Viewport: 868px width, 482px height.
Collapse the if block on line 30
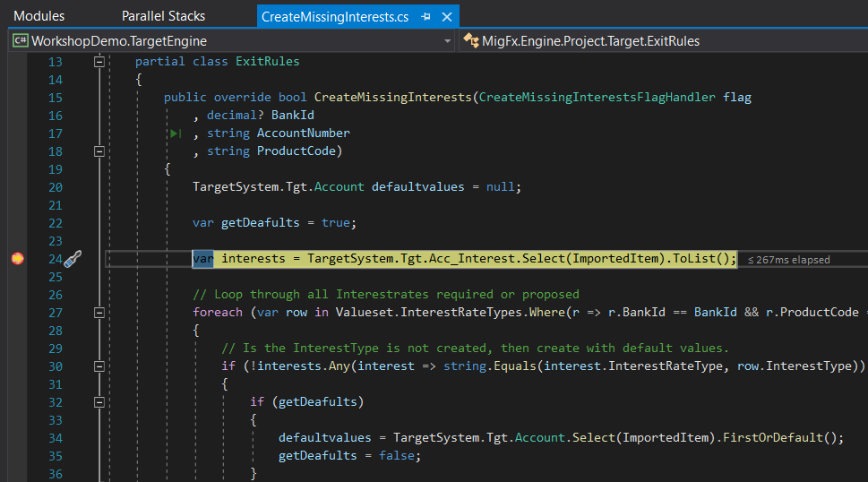(x=99, y=366)
